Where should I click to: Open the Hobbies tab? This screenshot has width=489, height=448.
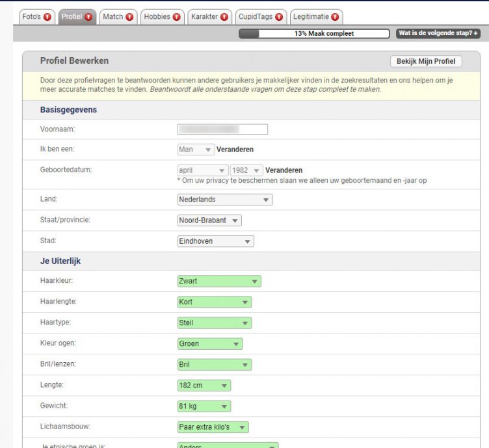[157, 17]
